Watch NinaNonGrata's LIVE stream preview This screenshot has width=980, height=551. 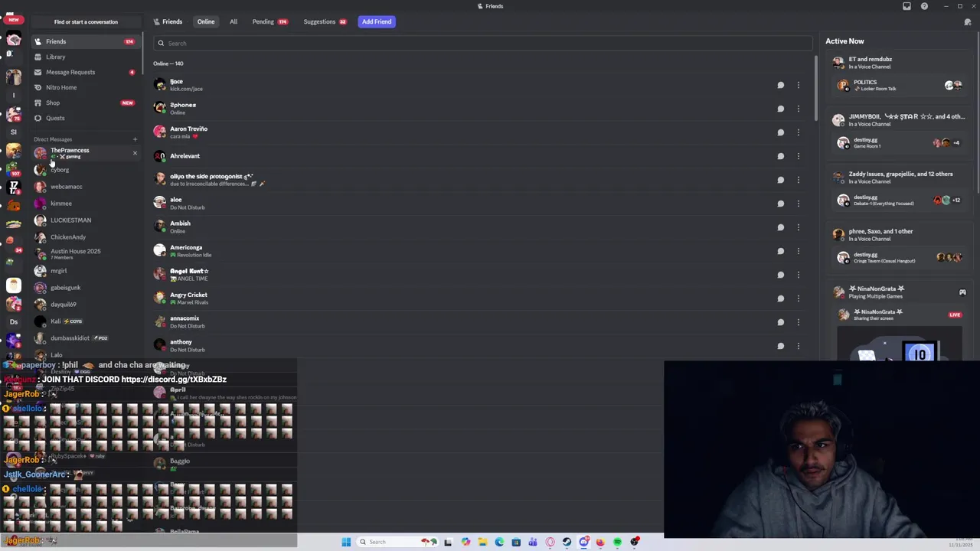[900, 343]
